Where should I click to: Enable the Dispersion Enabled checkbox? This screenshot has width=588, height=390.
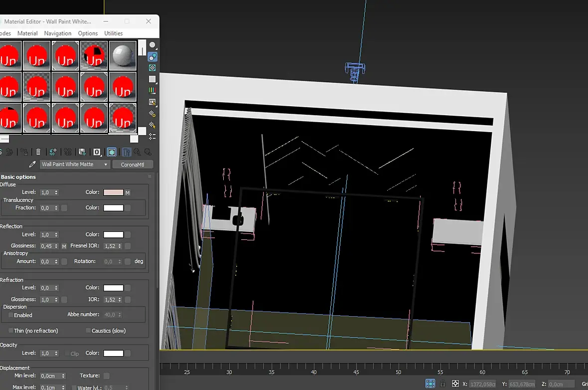tap(11, 315)
